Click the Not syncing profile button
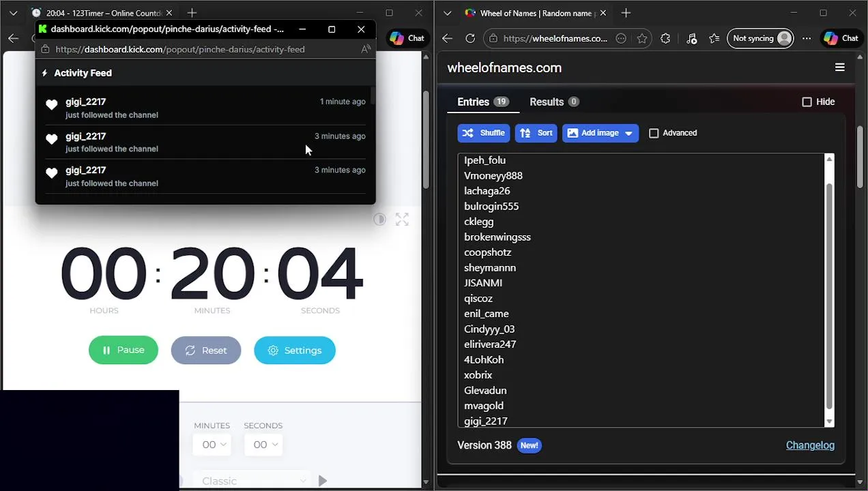Viewport: 868px width, 491px height. (x=760, y=38)
